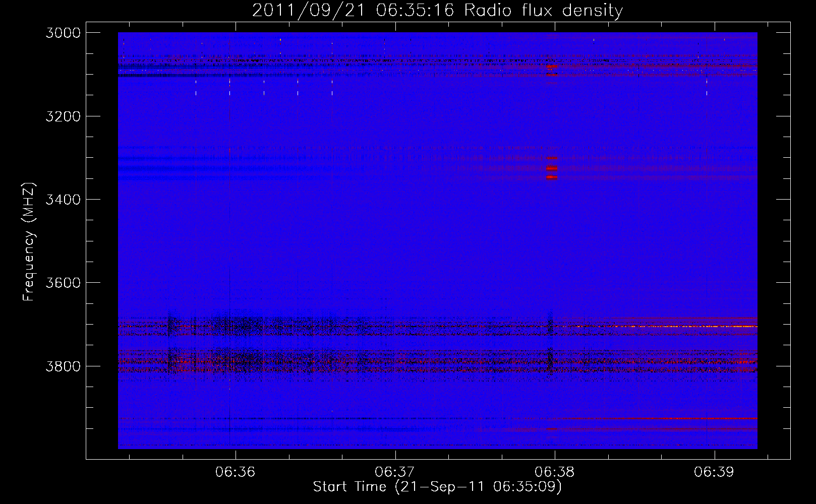Select the 3600 frequency tick label
This screenshot has width=816, height=504.
(63, 283)
